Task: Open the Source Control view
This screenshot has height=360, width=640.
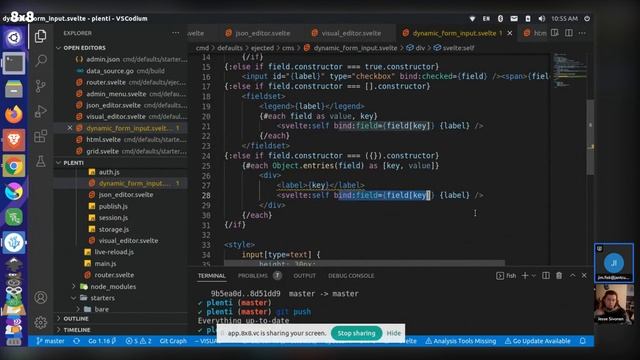Action: click(40, 86)
